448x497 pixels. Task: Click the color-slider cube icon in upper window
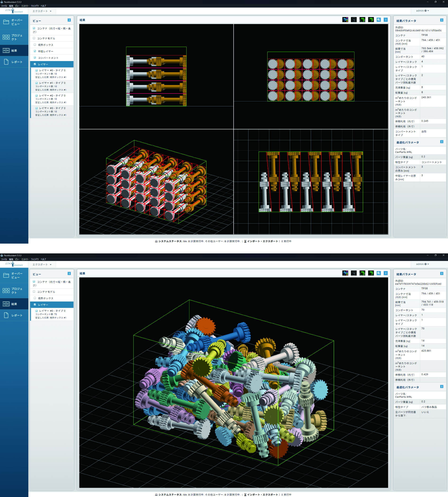[345, 20]
